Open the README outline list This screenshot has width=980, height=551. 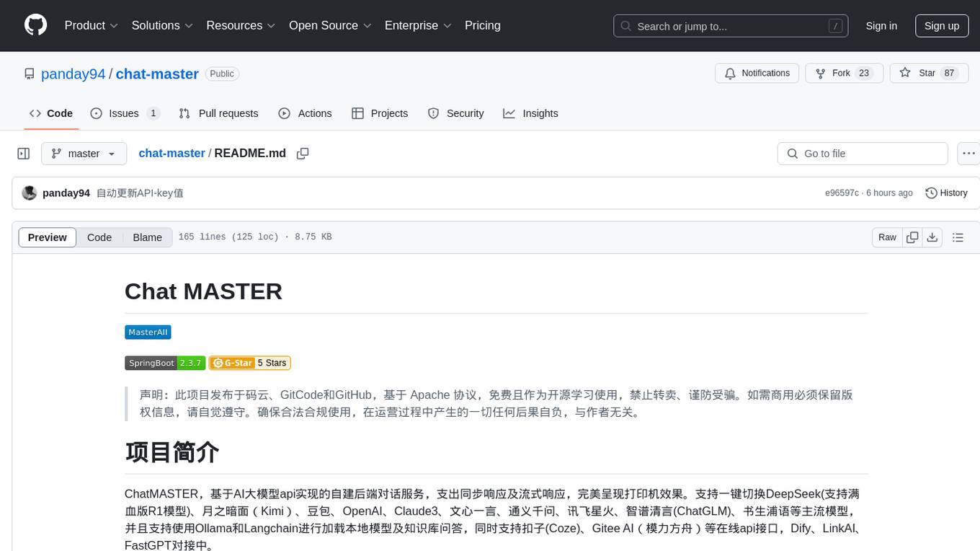pos(958,237)
